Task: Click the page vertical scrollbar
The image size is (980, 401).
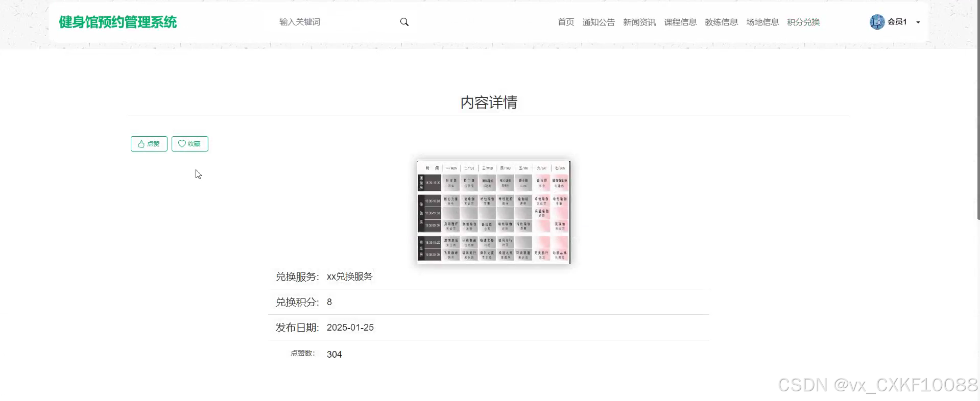Action: 978,110
